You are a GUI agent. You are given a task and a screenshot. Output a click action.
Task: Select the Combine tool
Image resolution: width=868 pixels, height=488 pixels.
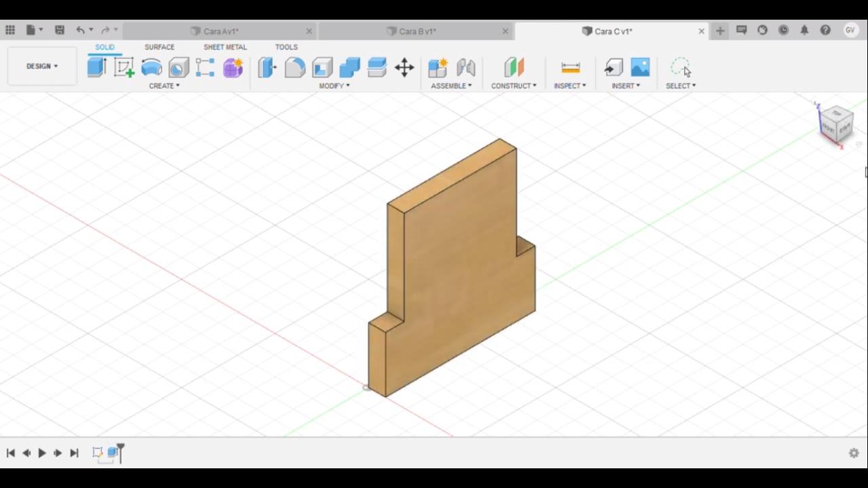click(x=349, y=67)
